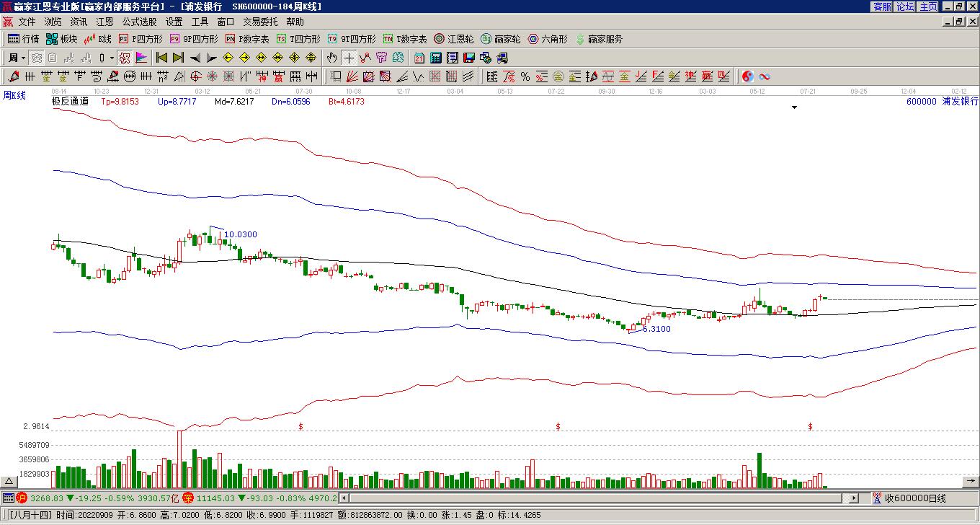The image size is (980, 525).
Task: Open the T四方形 time square
Action: click(299, 39)
